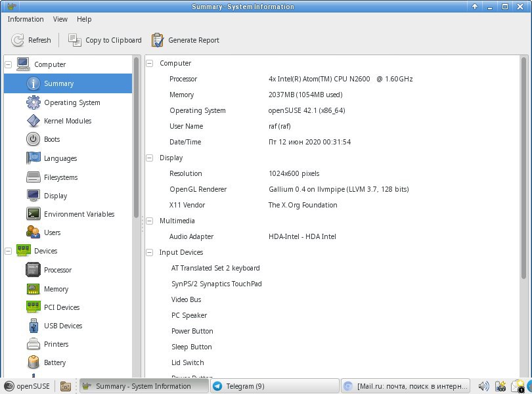
Task: Open the Languages flag icon
Action: (33, 158)
